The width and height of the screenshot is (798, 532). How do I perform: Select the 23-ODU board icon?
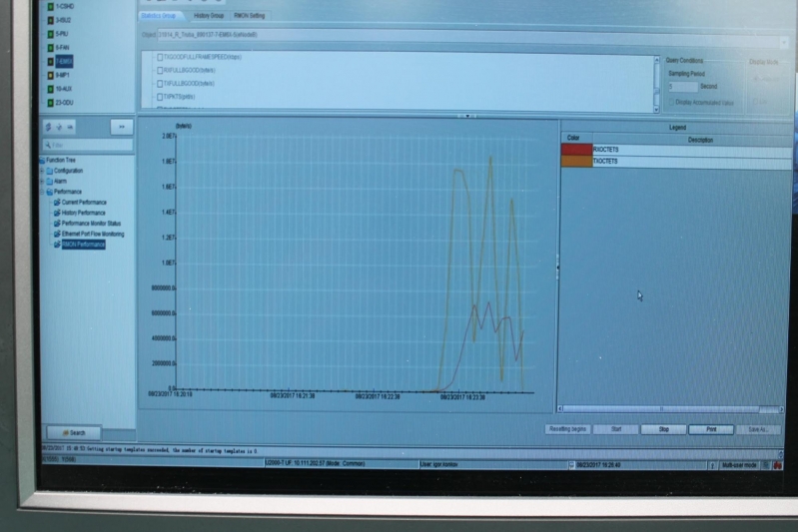point(50,103)
